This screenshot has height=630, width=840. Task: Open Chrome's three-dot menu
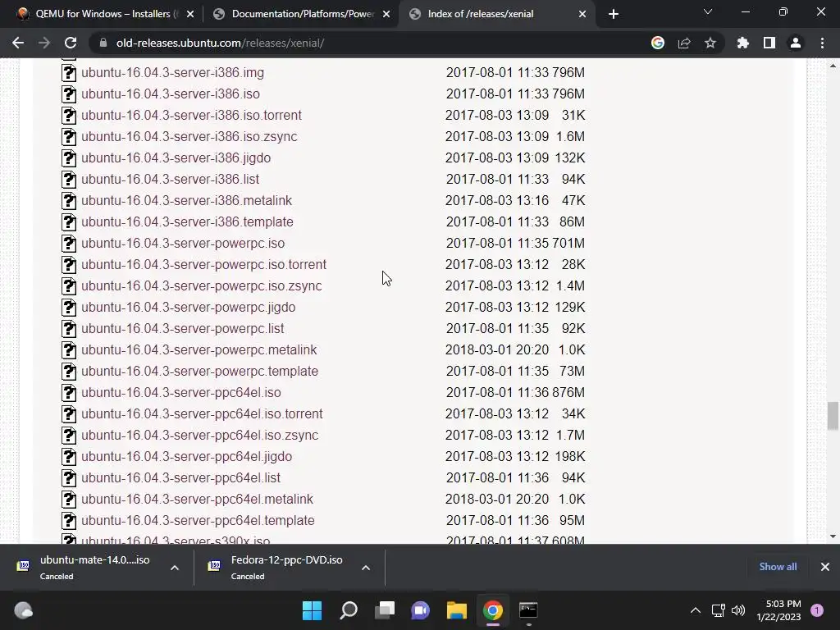pos(822,43)
